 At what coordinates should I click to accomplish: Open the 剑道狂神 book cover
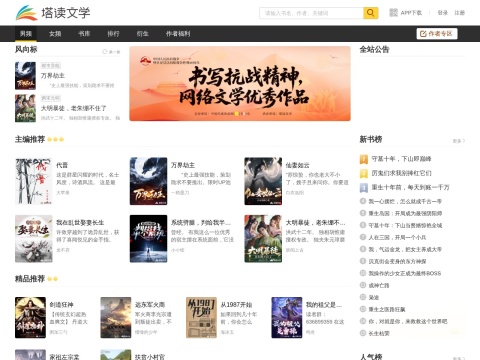pos(30,317)
